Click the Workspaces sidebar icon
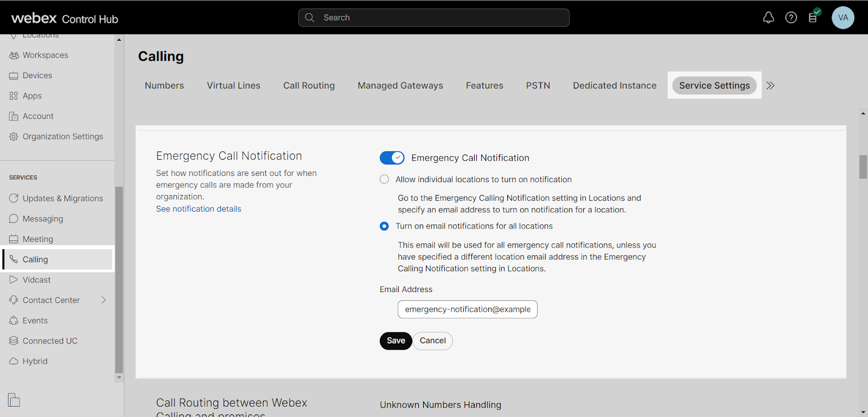 click(x=14, y=55)
